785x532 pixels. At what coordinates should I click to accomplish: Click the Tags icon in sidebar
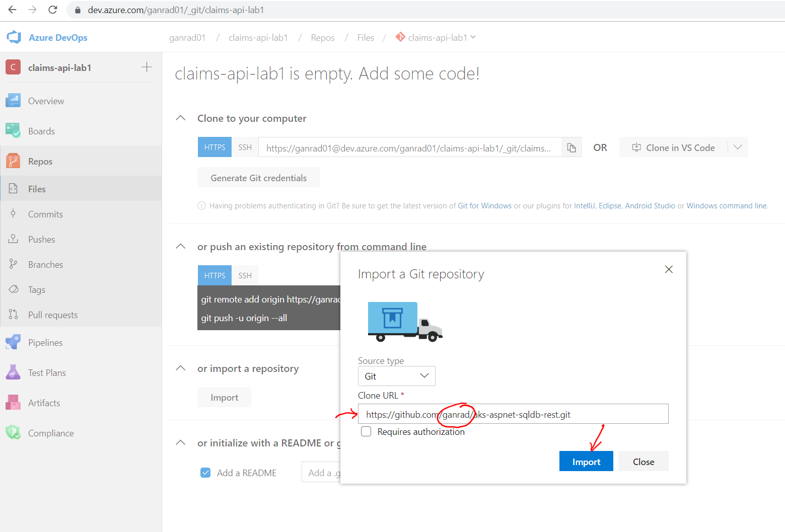14,289
